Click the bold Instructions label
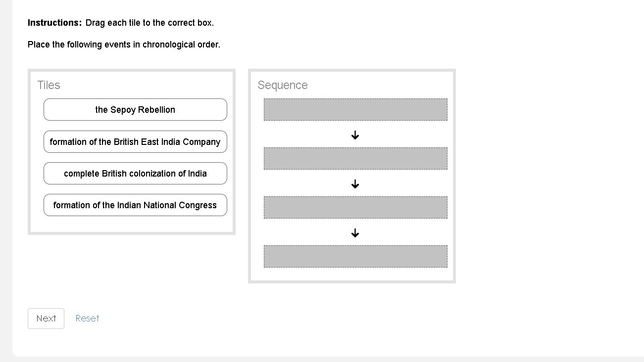644x362 pixels. (54, 23)
